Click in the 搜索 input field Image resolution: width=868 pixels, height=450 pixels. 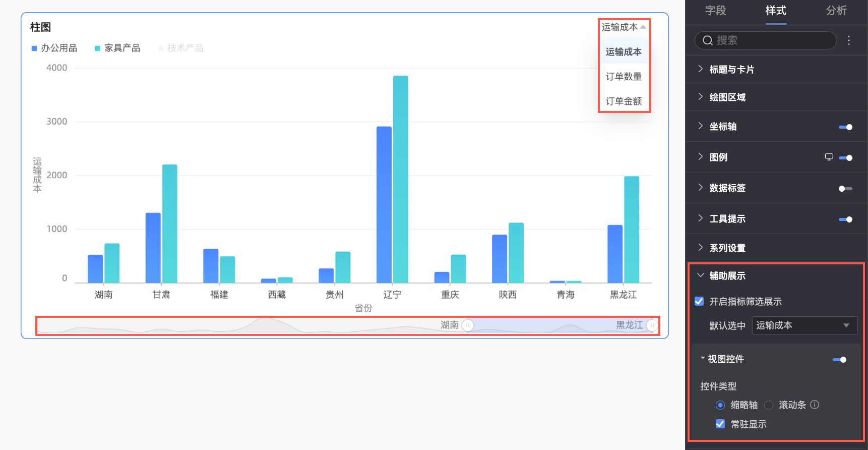765,40
